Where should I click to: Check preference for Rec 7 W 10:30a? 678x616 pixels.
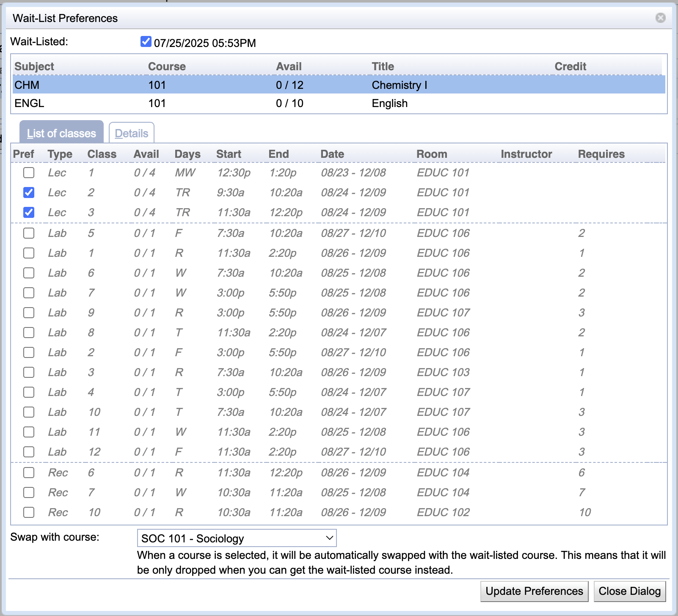tap(29, 492)
